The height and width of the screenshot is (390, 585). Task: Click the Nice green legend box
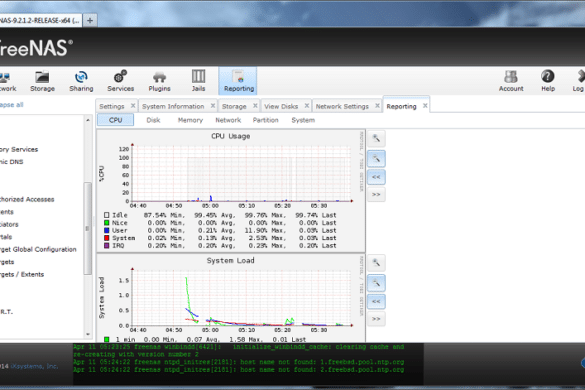coord(107,223)
